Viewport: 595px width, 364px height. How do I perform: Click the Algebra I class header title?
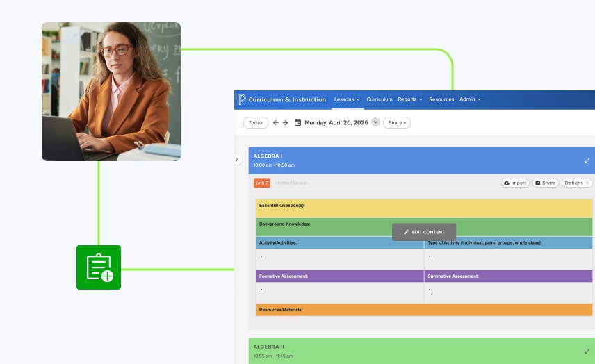[268, 156]
